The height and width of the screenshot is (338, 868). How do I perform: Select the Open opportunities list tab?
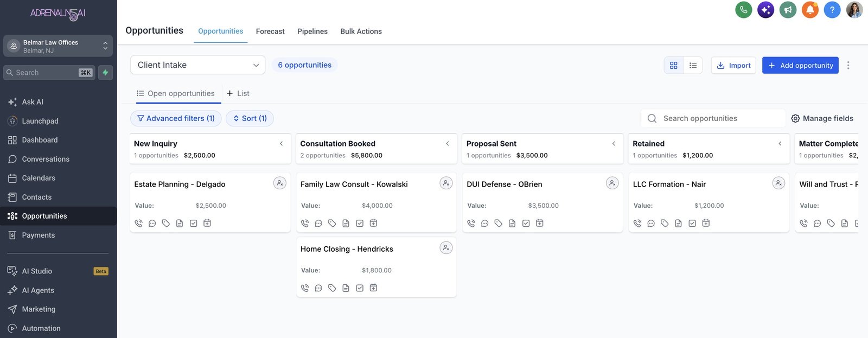[x=176, y=93]
